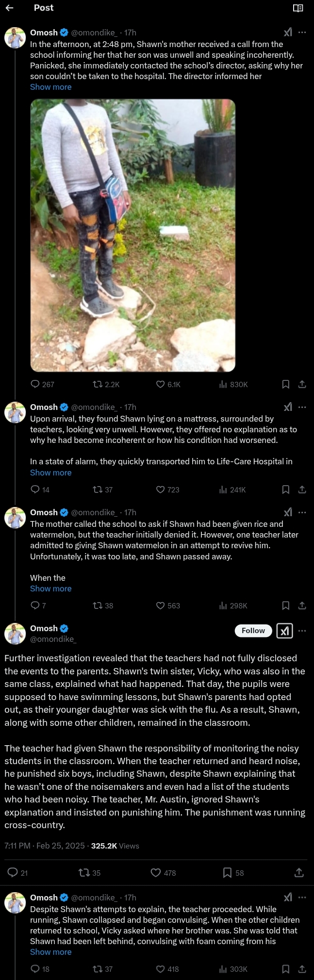Like the first post with 6.1K likes
The image size is (314, 980).
click(161, 384)
